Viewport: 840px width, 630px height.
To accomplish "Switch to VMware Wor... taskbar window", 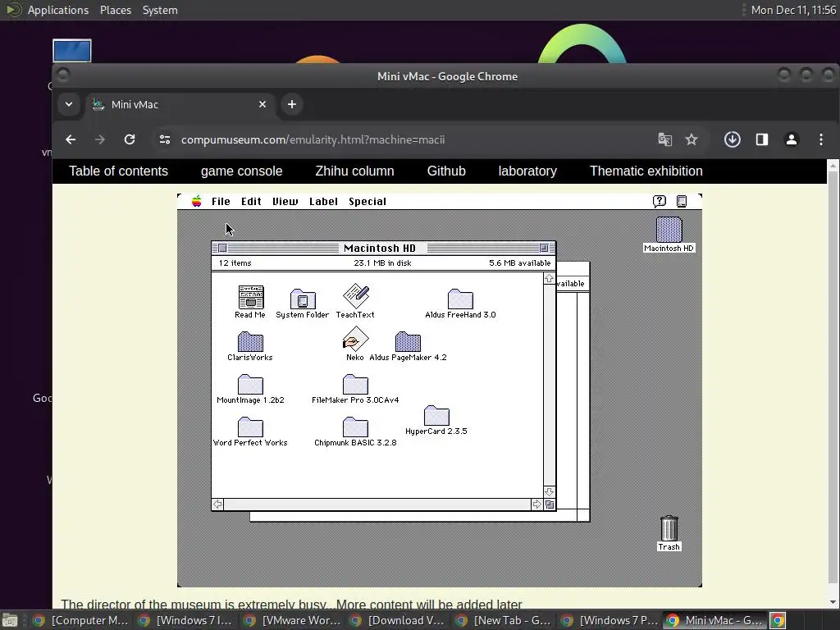I will [293, 620].
